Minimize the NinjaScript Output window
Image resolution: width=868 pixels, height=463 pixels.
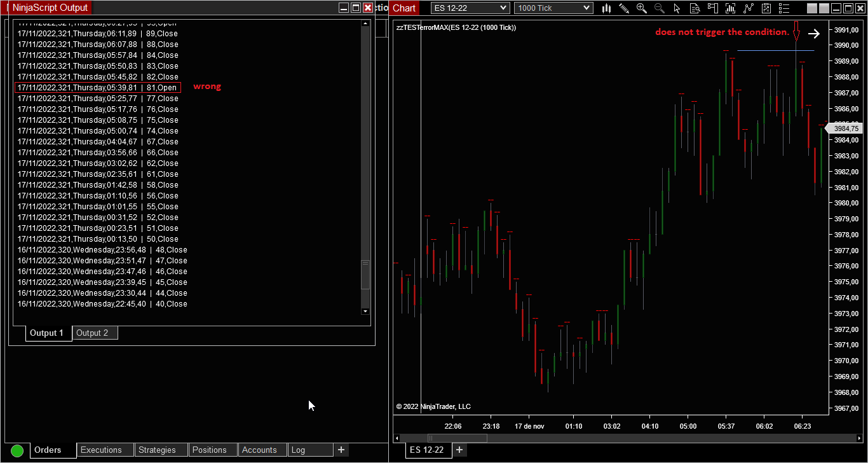(x=344, y=8)
